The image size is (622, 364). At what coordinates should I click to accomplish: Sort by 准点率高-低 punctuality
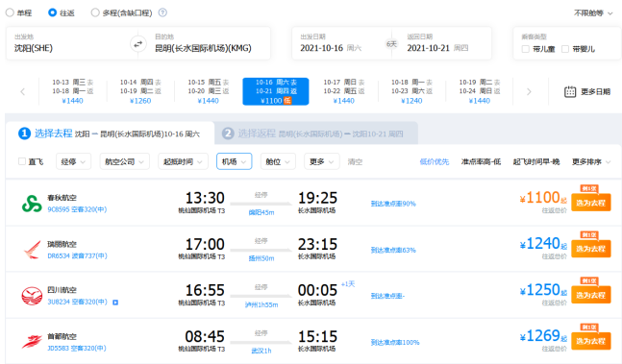[x=481, y=161]
